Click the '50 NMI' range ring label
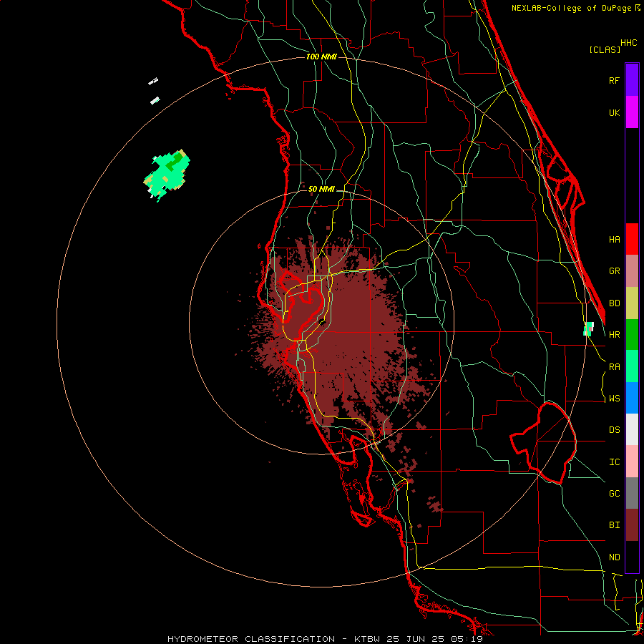 click(x=321, y=189)
